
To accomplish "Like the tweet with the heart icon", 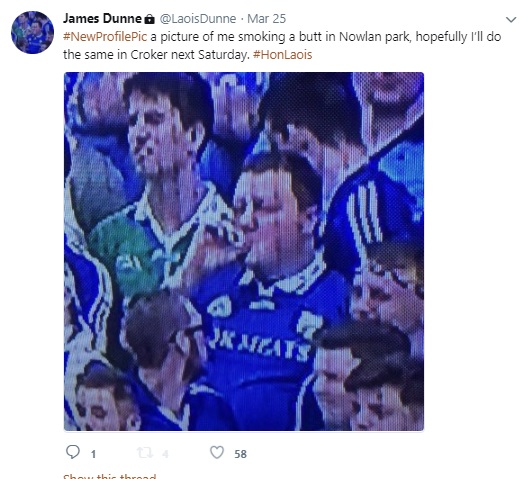I will tap(217, 452).
